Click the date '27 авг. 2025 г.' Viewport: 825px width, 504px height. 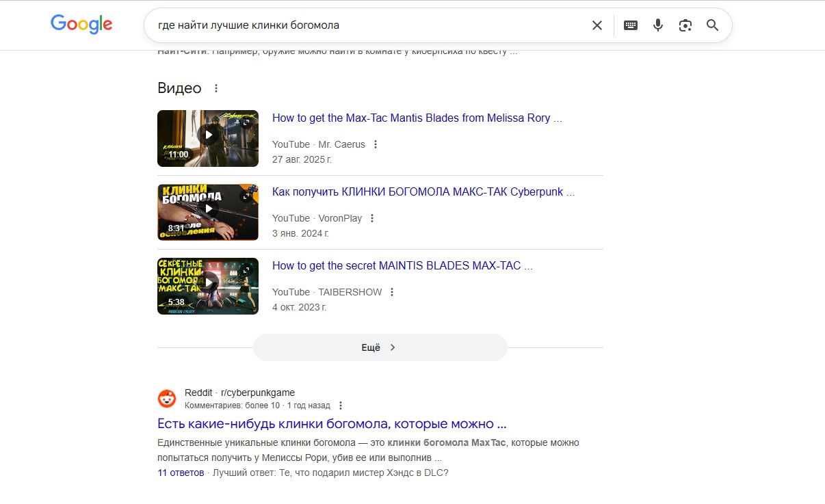tap(302, 159)
